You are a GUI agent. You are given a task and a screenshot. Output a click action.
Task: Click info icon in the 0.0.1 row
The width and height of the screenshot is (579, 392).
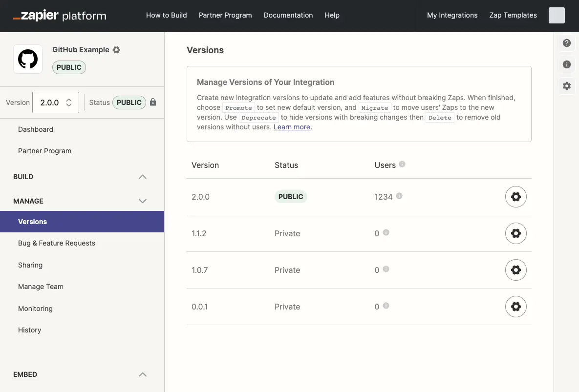386,305
